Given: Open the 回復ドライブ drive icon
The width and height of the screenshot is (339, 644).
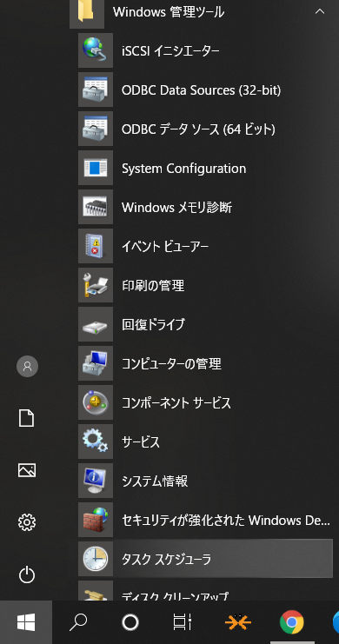Looking at the screenshot, I should 96,324.
